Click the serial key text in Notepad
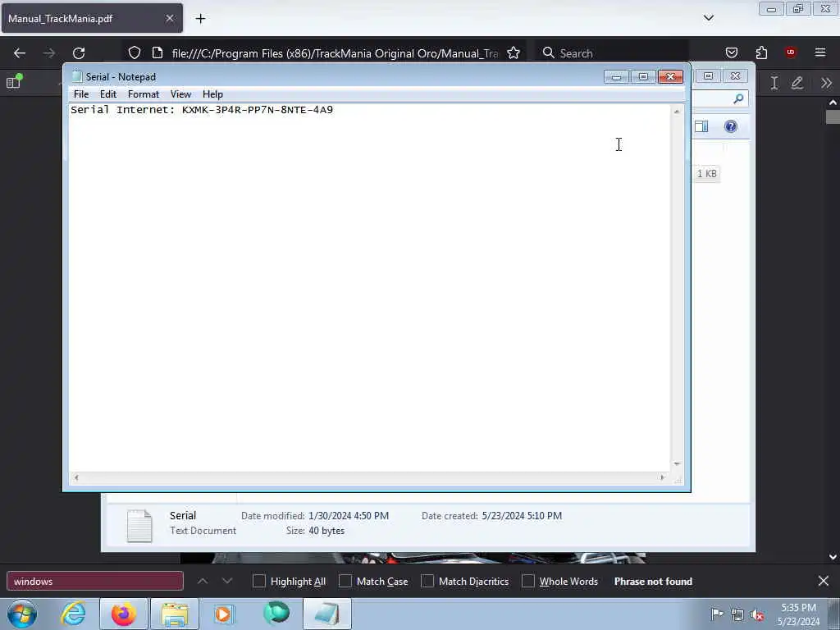Screen dimensions: 840x630 (x=258, y=110)
